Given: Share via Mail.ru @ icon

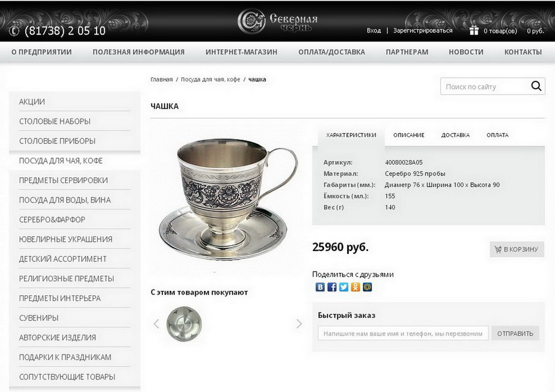Looking at the screenshot, I should point(367,287).
